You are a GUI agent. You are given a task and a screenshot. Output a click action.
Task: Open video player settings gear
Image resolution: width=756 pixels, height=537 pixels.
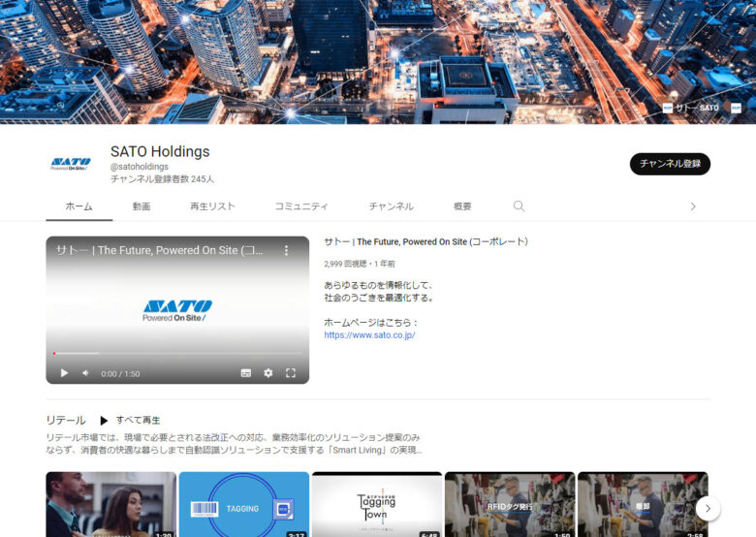tap(268, 373)
